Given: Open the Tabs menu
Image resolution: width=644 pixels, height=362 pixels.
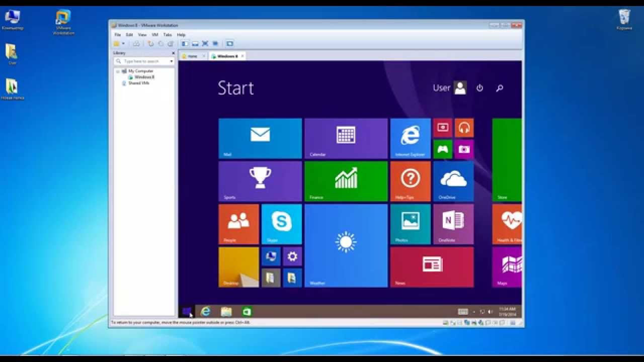Looking at the screenshot, I should [x=168, y=35].
